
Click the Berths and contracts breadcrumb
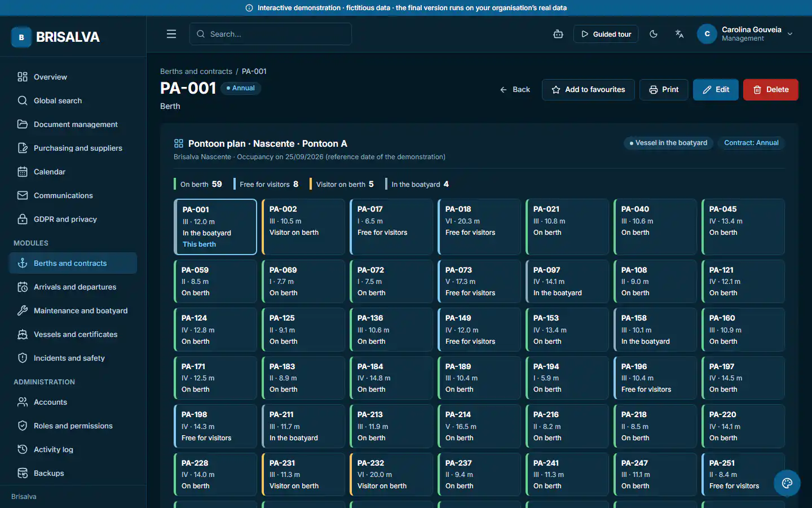pos(196,71)
